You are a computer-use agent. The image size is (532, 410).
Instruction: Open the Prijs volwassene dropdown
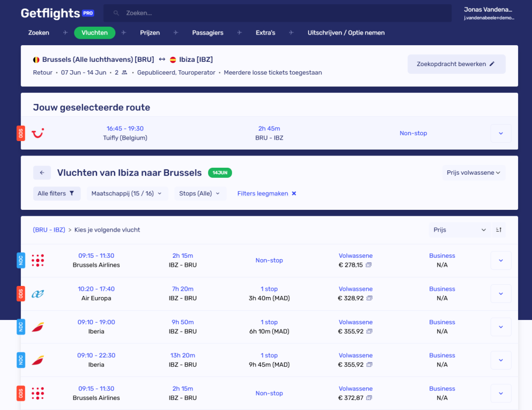pyautogui.click(x=473, y=173)
